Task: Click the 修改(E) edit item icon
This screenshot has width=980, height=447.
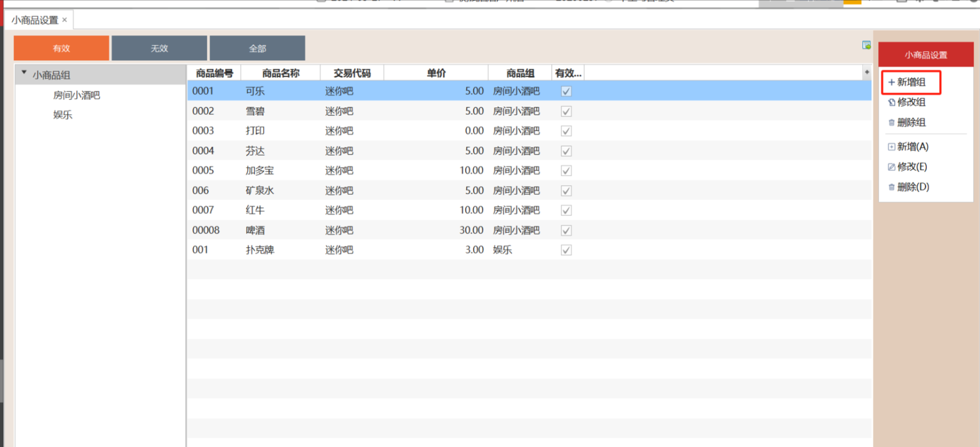Action: click(x=891, y=167)
